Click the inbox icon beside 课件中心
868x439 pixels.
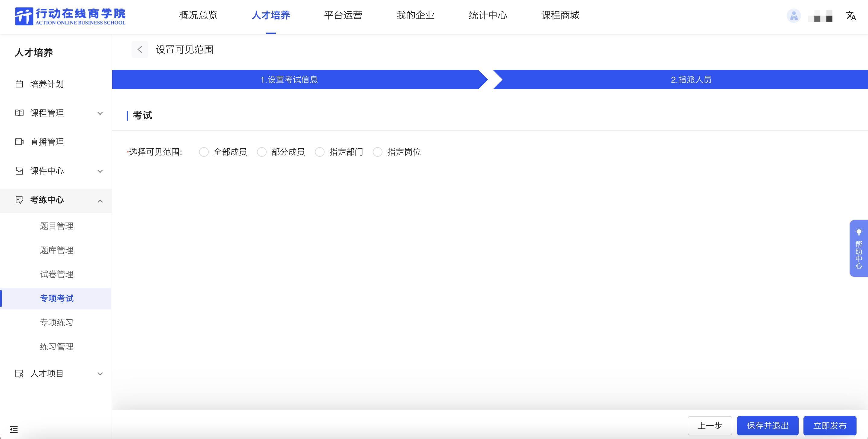(x=19, y=171)
